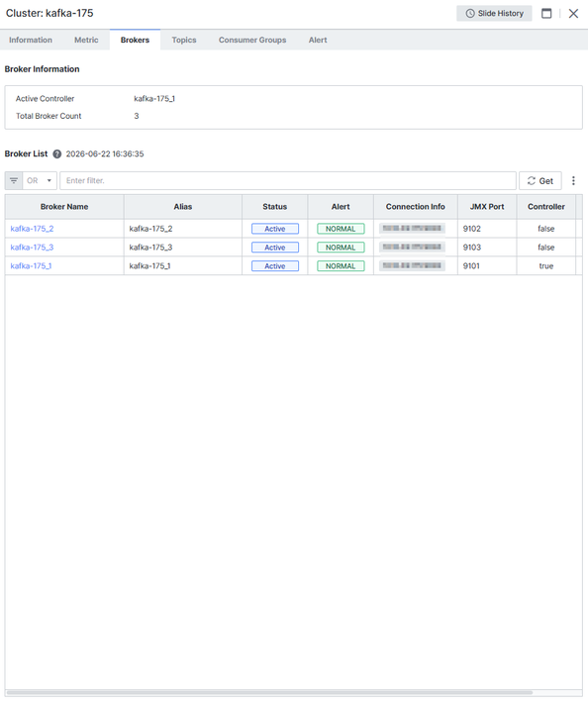The height and width of the screenshot is (706, 588).
Task: Expand the OR filter operator dropdown
Action: pos(40,180)
